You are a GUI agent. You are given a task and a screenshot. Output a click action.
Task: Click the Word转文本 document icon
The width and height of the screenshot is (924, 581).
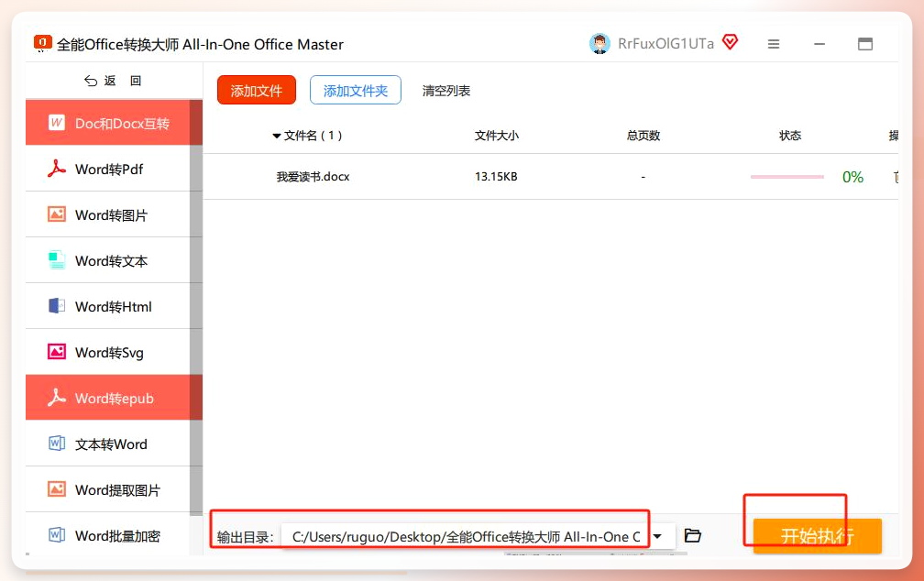pyautogui.click(x=57, y=260)
